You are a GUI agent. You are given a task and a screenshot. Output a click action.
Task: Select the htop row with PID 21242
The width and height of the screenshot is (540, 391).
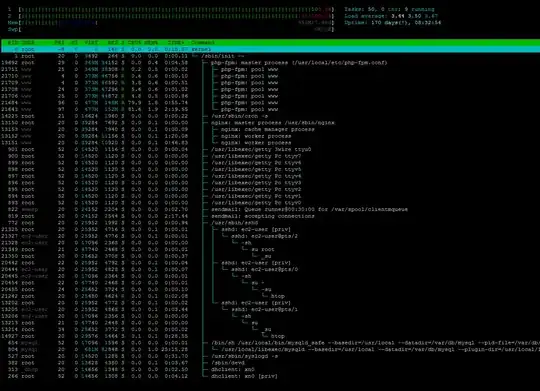270,296
